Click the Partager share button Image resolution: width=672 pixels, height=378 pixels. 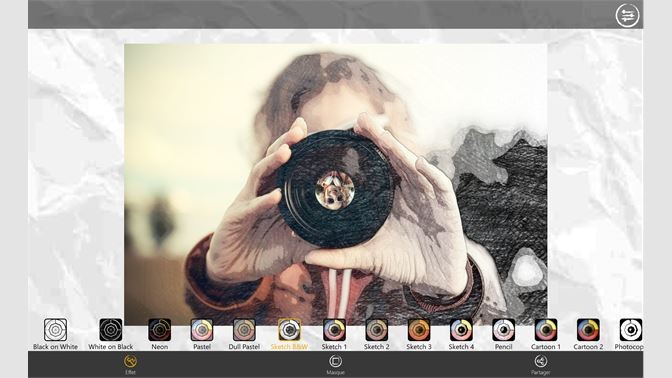pos(540,365)
